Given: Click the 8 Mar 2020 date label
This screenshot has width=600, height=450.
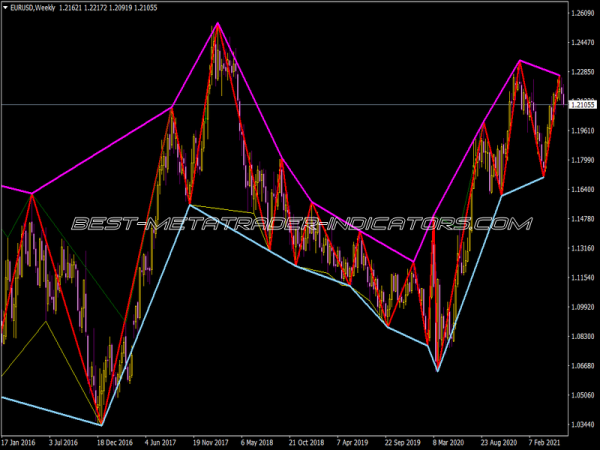Looking at the screenshot, I should 448,443.
